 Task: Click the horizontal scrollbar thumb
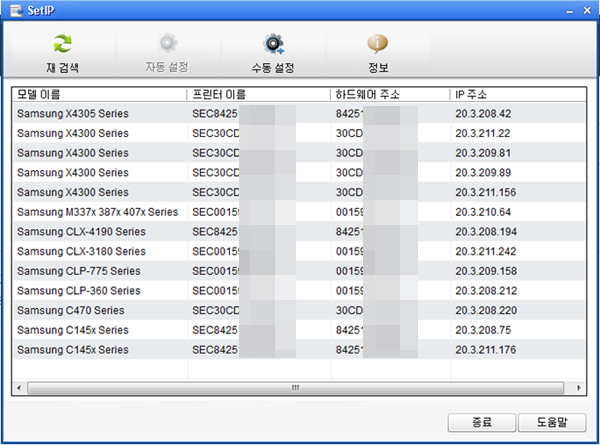(295, 388)
